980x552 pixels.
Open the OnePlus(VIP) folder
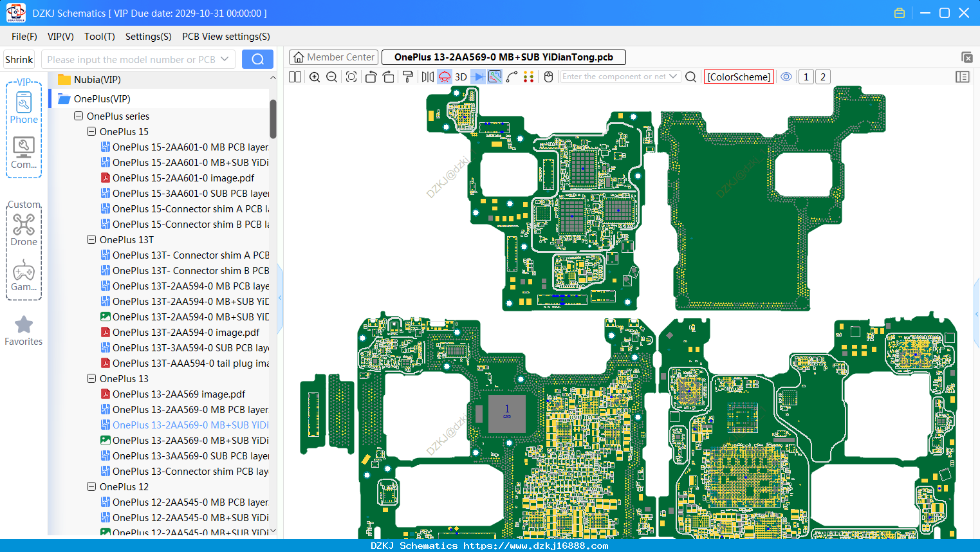click(x=101, y=99)
